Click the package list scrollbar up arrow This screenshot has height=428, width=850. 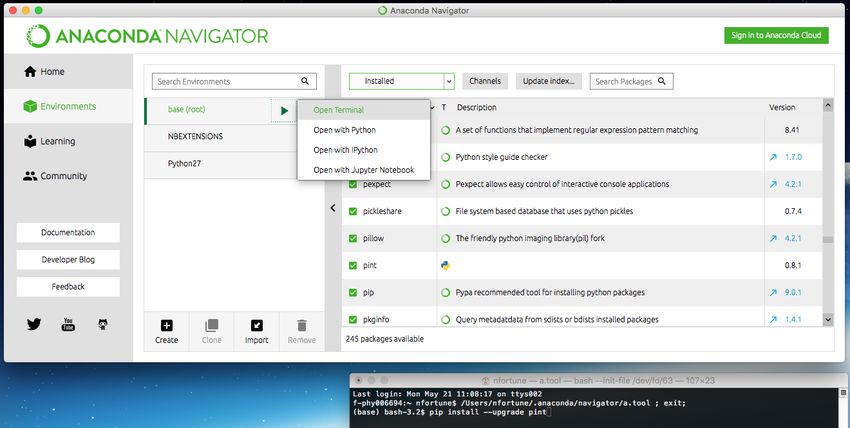(x=828, y=106)
